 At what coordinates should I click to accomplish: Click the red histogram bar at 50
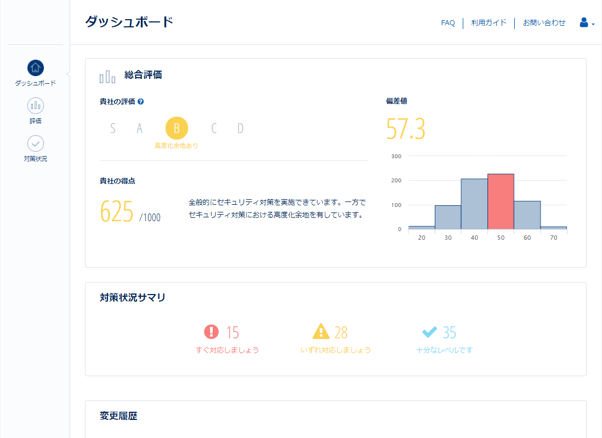point(501,202)
